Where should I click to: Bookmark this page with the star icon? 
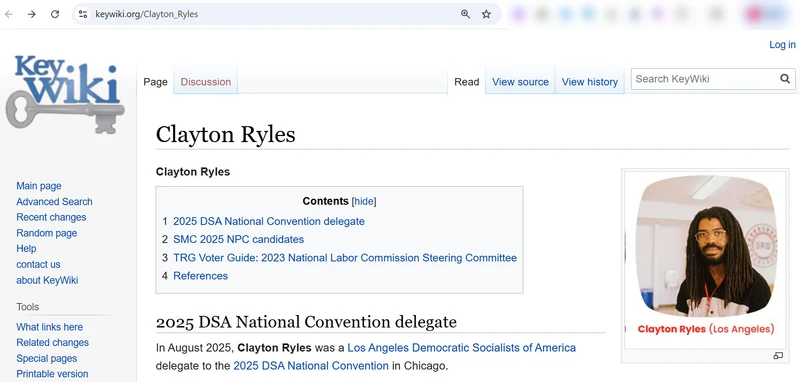point(486,14)
